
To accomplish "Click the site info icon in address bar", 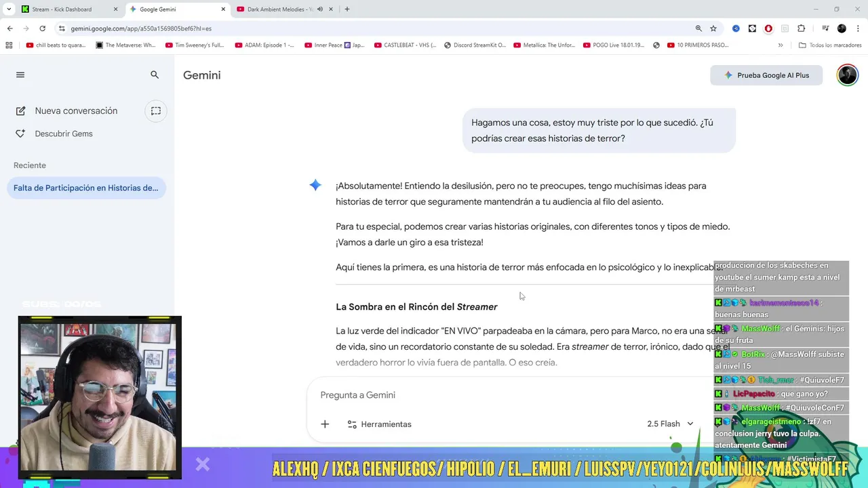I will tap(62, 28).
